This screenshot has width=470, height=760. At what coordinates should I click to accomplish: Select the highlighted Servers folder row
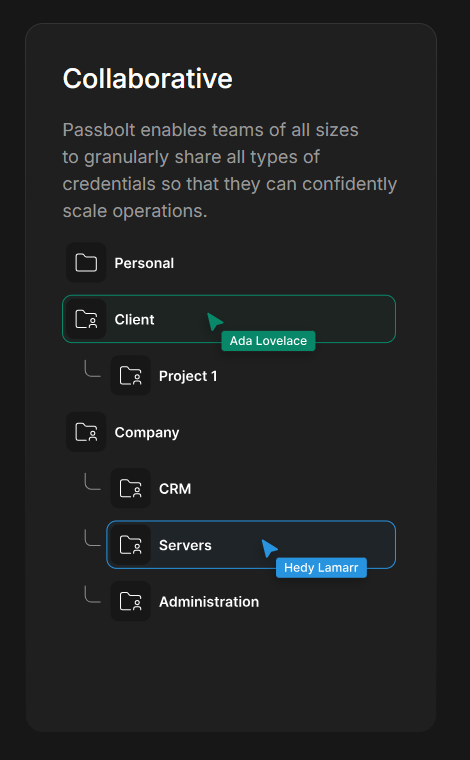251,545
